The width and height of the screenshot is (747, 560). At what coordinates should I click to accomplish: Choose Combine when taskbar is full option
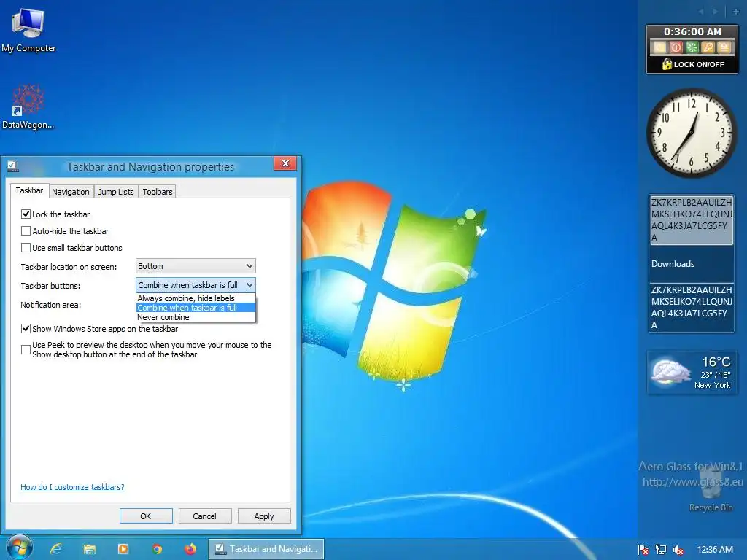(x=196, y=308)
